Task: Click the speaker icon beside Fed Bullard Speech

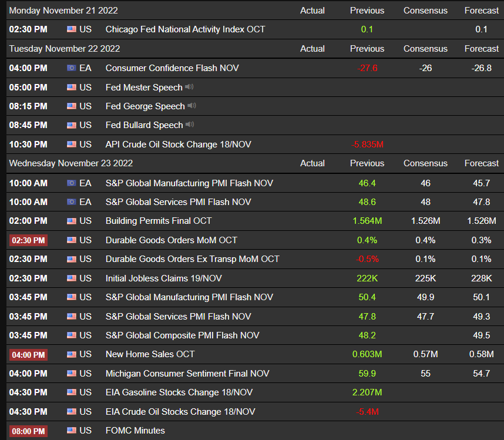Action: pyautogui.click(x=190, y=125)
